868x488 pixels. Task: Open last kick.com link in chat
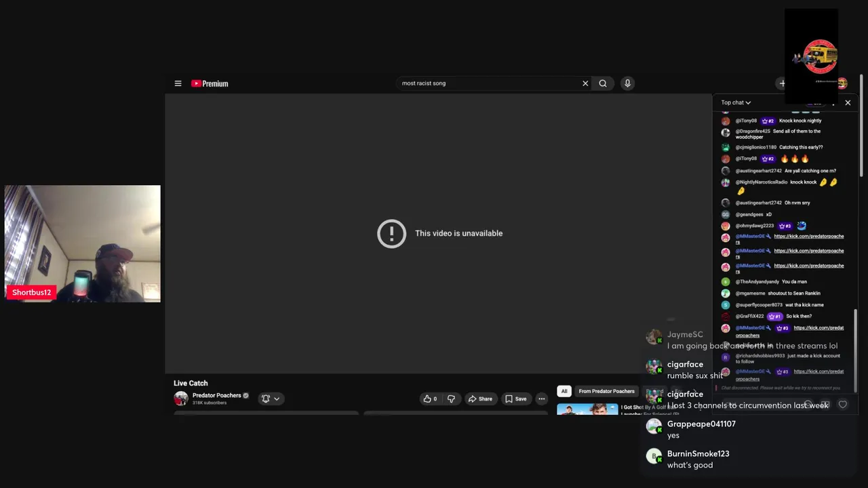(818, 371)
